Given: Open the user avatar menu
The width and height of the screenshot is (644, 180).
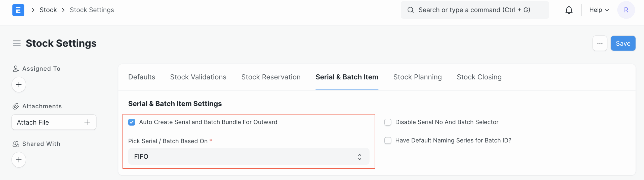Looking at the screenshot, I should [626, 10].
